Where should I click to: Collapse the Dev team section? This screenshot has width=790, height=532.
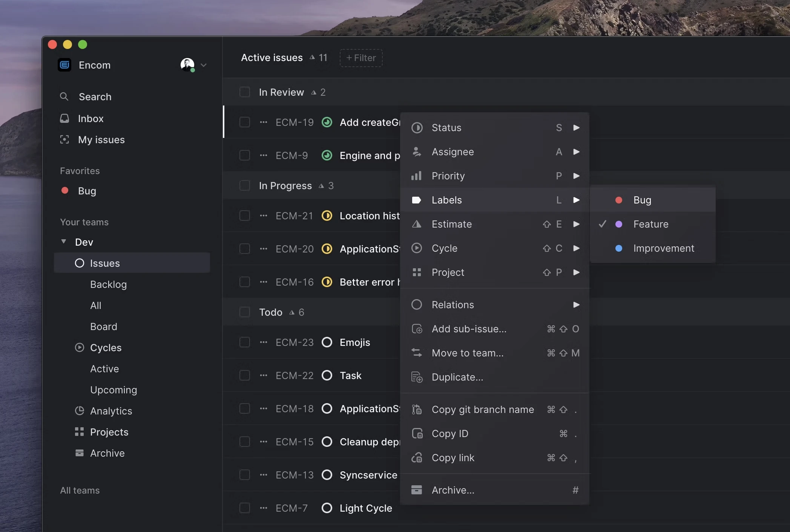coord(63,242)
